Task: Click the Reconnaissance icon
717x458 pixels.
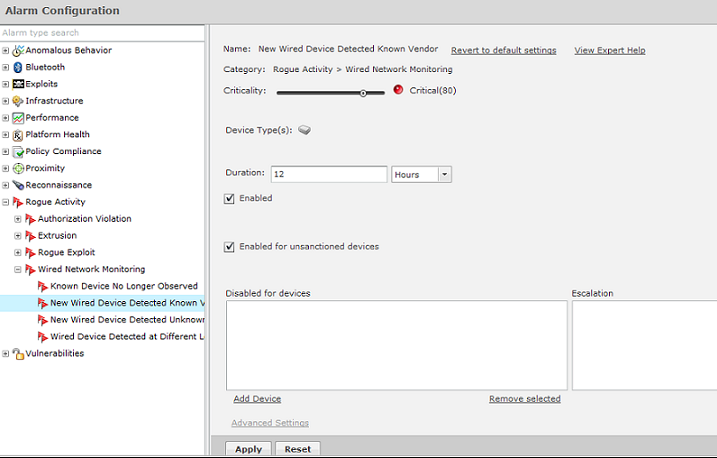Action: point(18,185)
